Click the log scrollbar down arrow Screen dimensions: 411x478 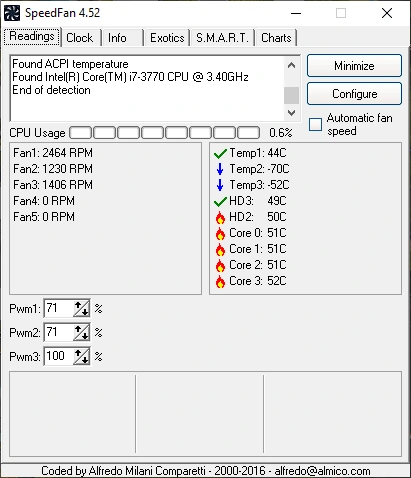click(291, 113)
